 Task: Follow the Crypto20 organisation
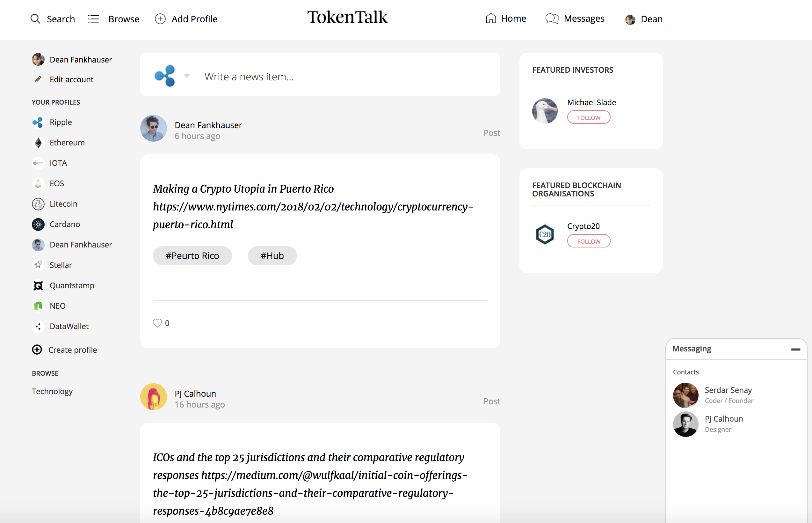click(588, 241)
